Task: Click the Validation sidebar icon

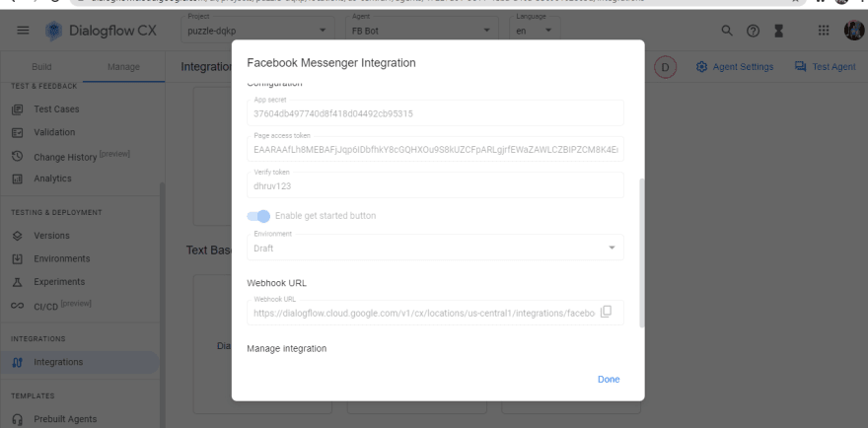Action: tap(17, 132)
